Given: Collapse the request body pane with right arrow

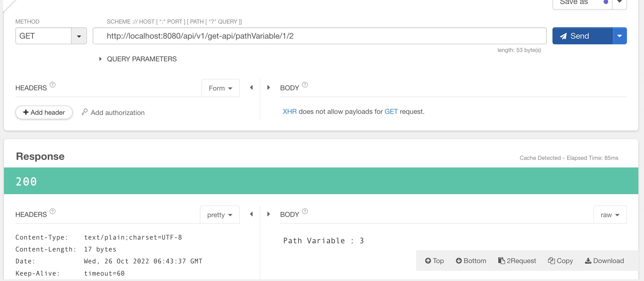Looking at the screenshot, I should (269, 88).
